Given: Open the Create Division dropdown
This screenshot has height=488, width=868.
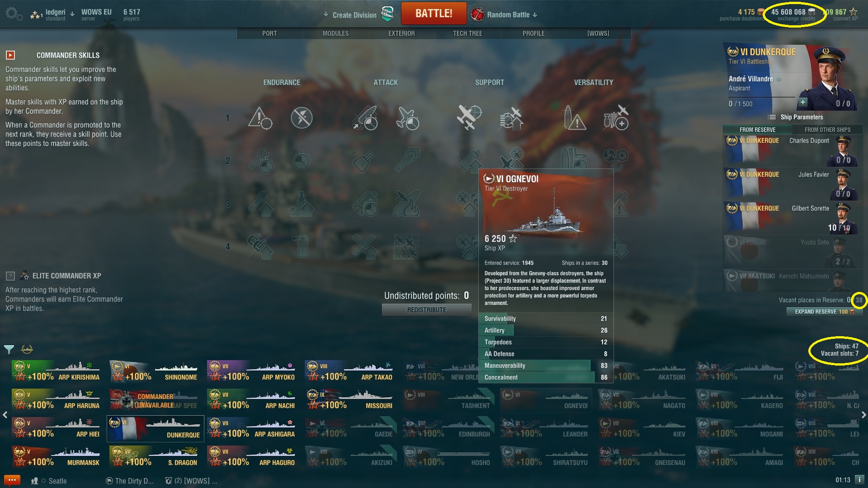Looking at the screenshot, I should 350,15.
